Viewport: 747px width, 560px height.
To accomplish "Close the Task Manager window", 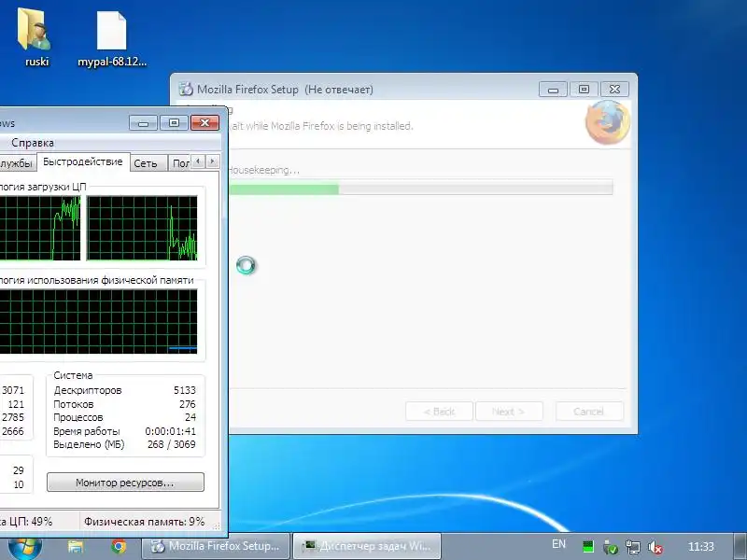I will coord(204,123).
